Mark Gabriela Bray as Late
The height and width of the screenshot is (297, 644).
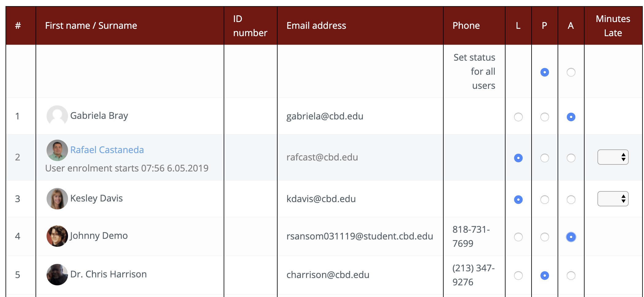click(x=518, y=117)
